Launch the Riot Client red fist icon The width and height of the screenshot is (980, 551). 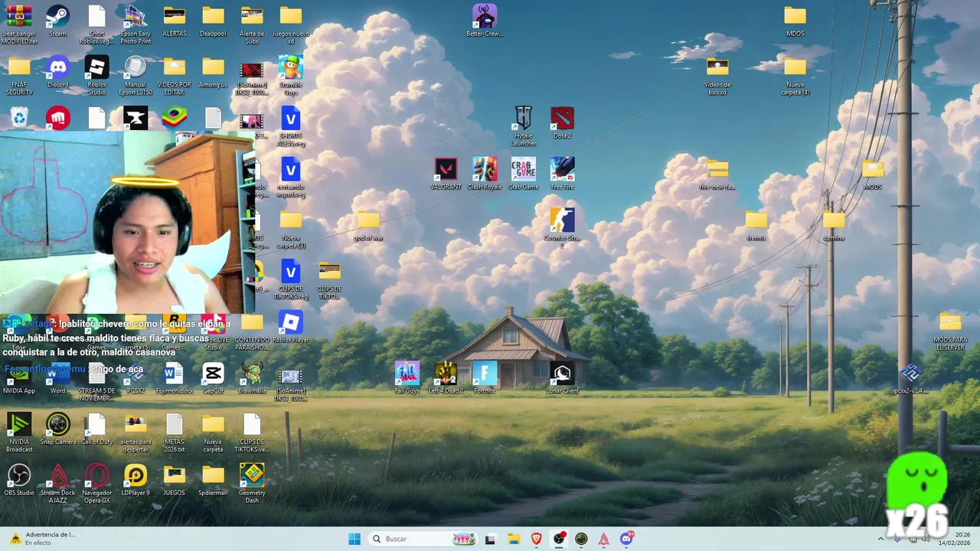[57, 119]
